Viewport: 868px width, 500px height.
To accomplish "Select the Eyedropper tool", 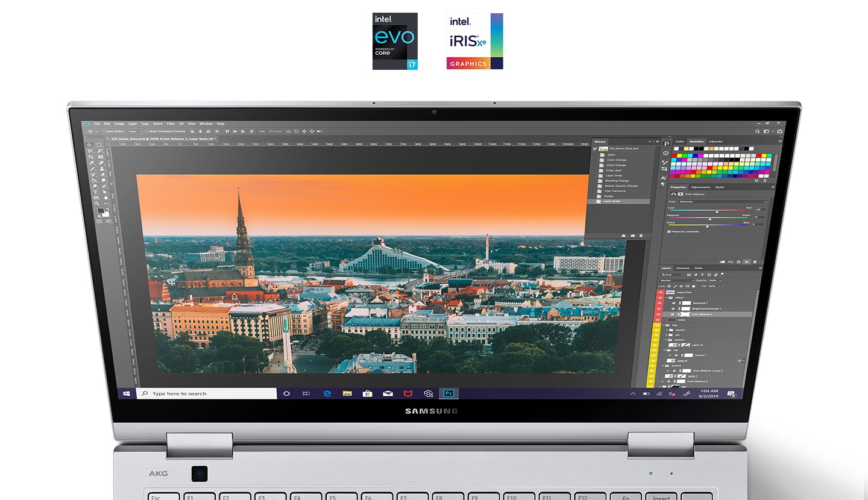I will tap(92, 163).
